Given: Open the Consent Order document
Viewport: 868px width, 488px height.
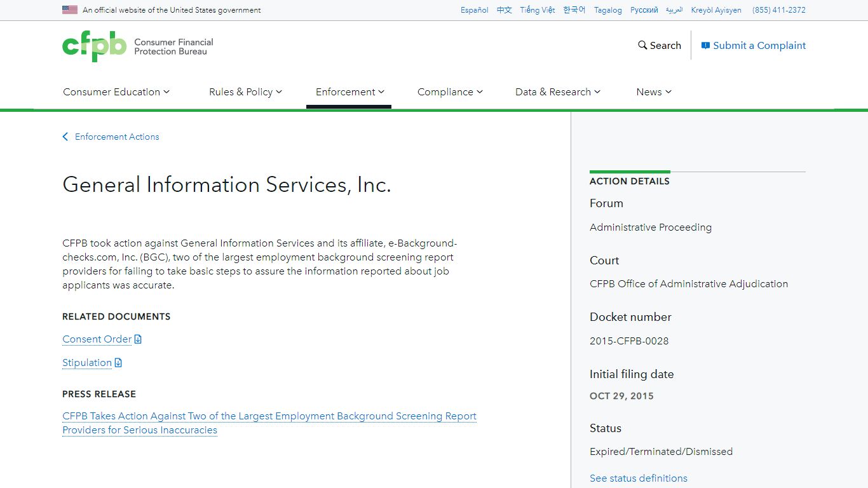Looking at the screenshot, I should click(97, 339).
